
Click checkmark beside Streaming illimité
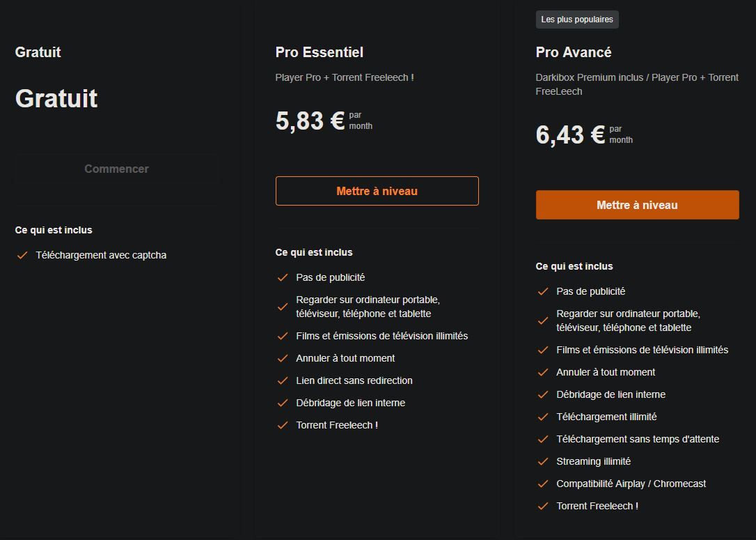click(x=543, y=461)
